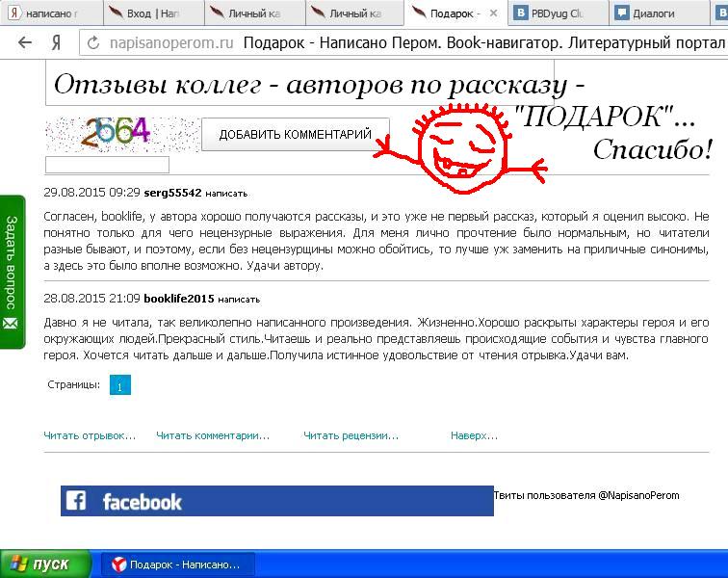Click 'Наверх...' link to go up
This screenshot has width=728, height=578.
(474, 435)
